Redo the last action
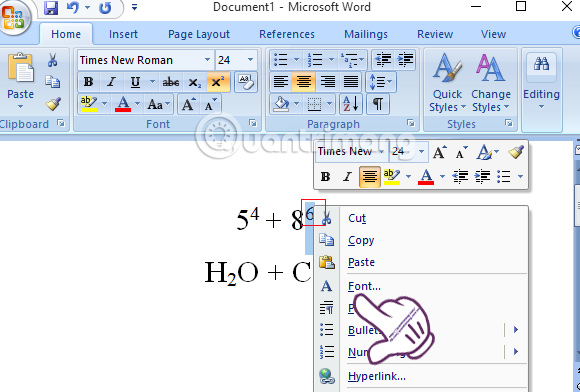The width and height of the screenshot is (580, 392). click(105, 8)
